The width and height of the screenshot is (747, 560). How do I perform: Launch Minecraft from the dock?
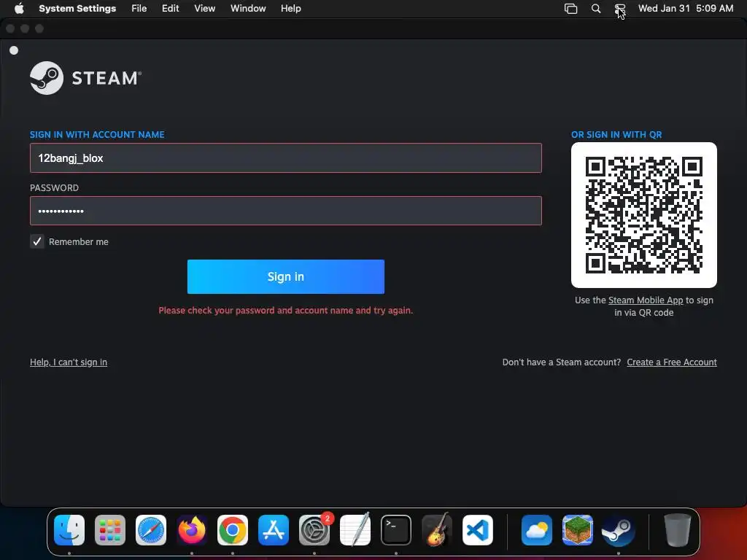578,530
